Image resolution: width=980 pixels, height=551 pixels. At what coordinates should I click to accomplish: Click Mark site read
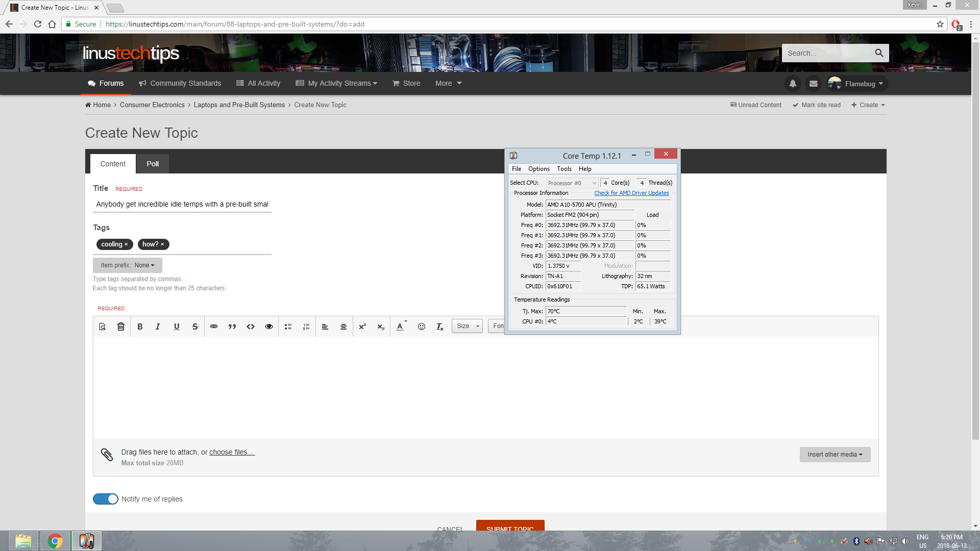[x=817, y=105]
